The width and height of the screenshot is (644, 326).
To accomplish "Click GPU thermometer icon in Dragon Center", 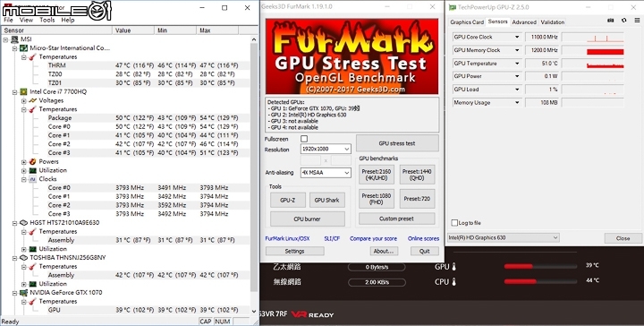I will [x=453, y=267].
